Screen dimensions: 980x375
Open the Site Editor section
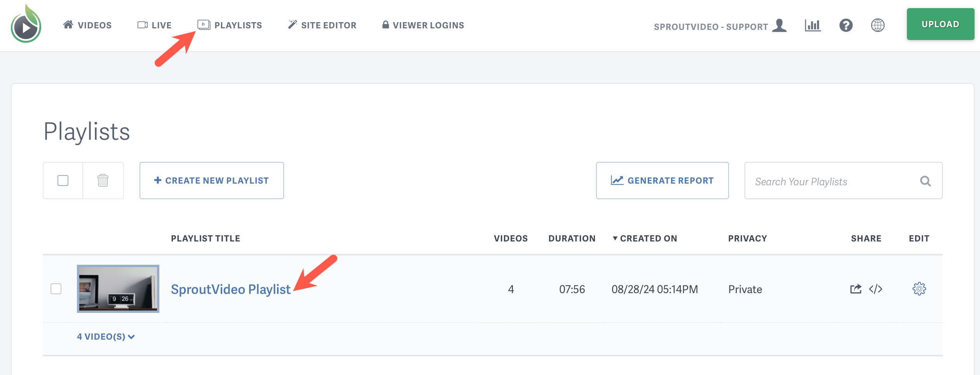point(323,25)
